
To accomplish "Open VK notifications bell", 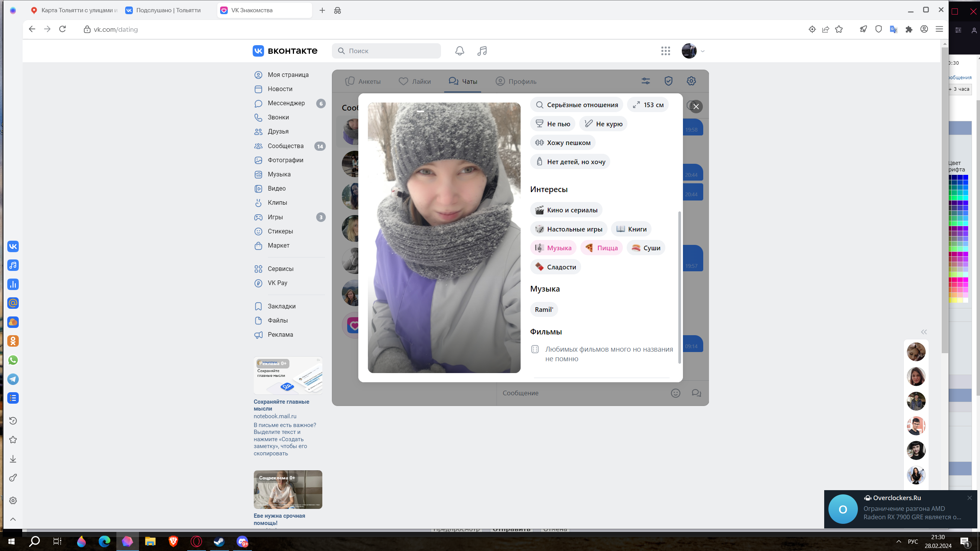I will tap(459, 51).
